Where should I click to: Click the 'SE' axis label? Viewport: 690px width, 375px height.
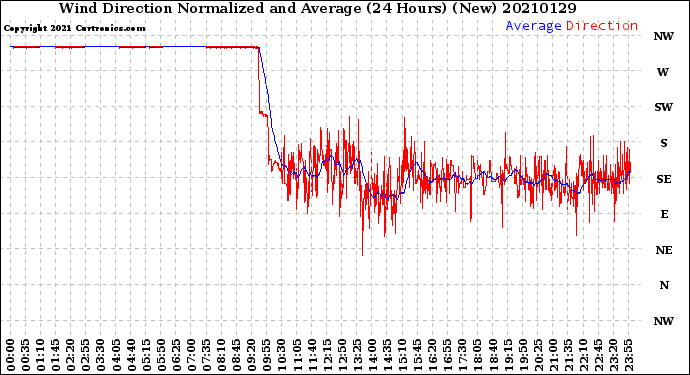(664, 179)
